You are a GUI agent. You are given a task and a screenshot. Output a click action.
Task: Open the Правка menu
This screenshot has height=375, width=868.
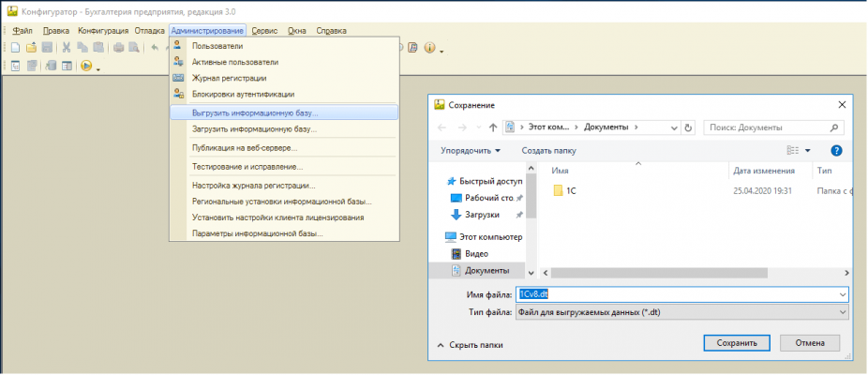point(56,30)
